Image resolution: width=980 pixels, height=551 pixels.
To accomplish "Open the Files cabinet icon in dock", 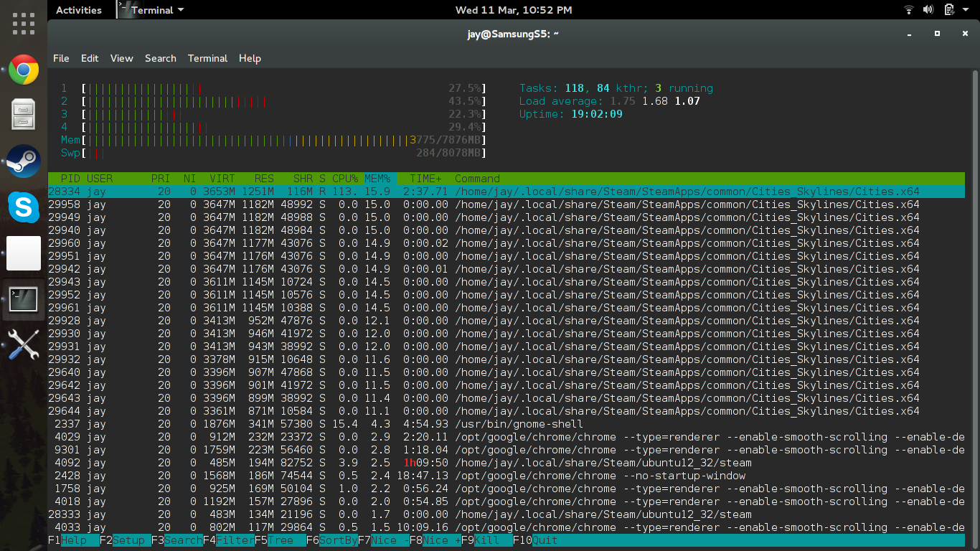I will point(24,114).
